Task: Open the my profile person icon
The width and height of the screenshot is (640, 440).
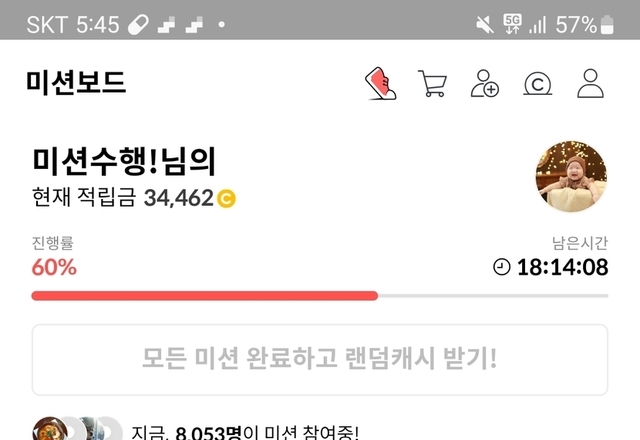Action: pyautogui.click(x=590, y=83)
